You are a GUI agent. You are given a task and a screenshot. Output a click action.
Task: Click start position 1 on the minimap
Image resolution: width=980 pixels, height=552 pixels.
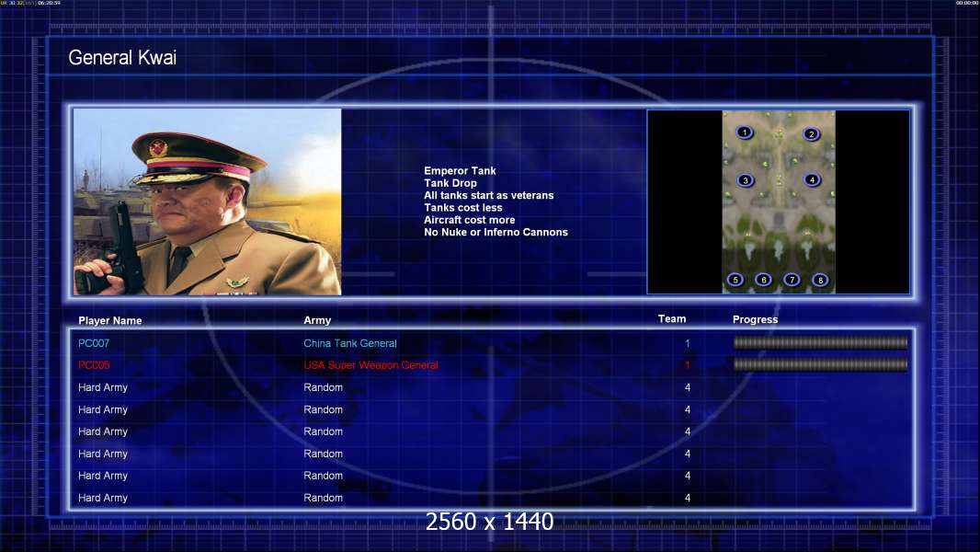745,132
